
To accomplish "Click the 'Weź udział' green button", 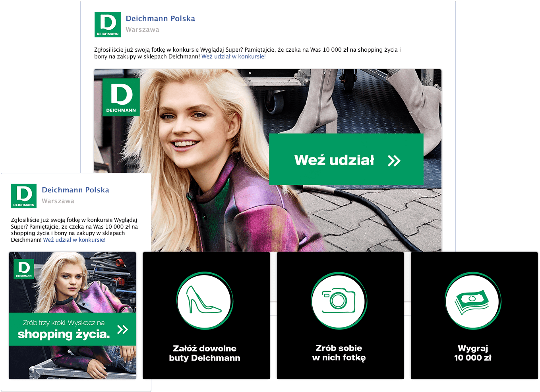I will pos(346,159).
